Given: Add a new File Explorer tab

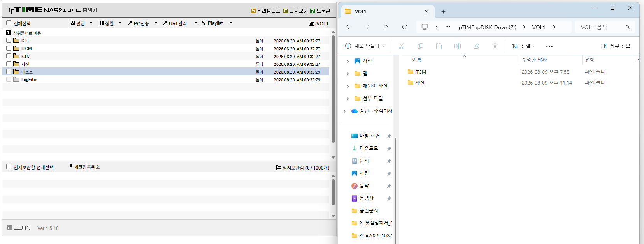Looking at the screenshot, I should click(443, 11).
